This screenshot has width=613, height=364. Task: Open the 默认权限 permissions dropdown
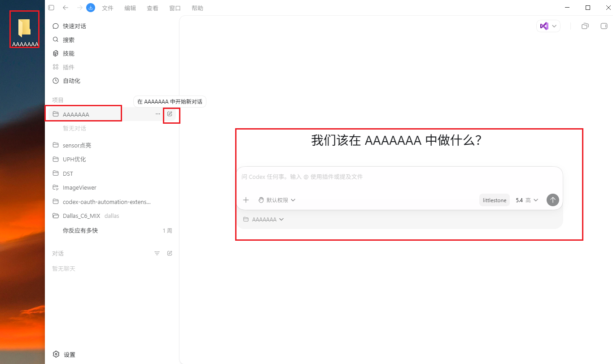(277, 200)
